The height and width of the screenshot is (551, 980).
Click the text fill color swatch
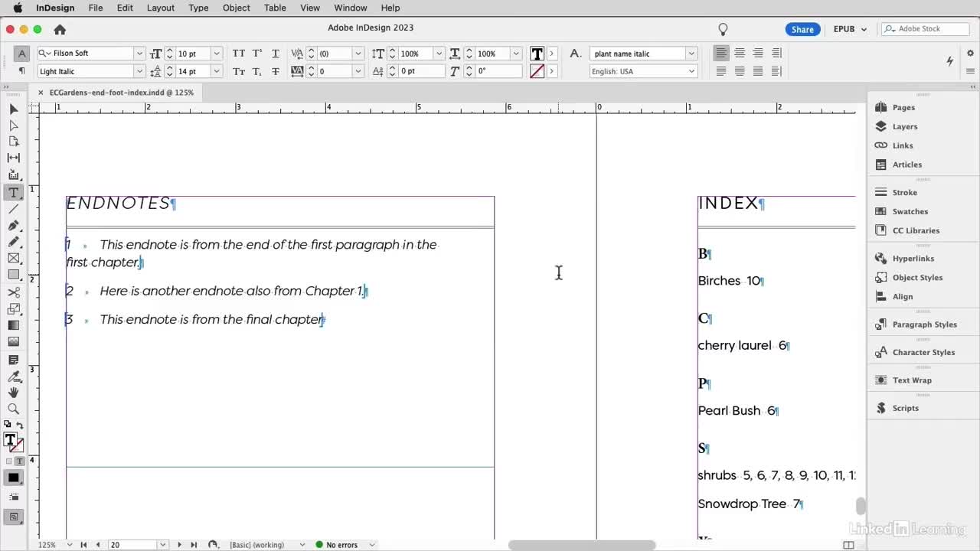[537, 54]
